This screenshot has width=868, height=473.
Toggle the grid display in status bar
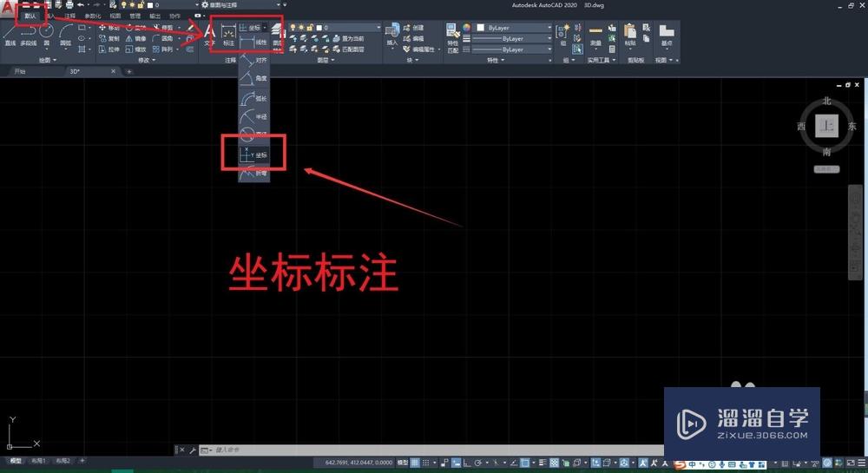415,463
